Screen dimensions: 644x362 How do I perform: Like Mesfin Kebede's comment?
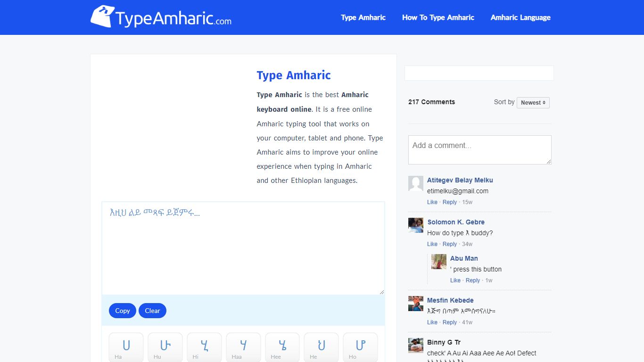coord(432,322)
